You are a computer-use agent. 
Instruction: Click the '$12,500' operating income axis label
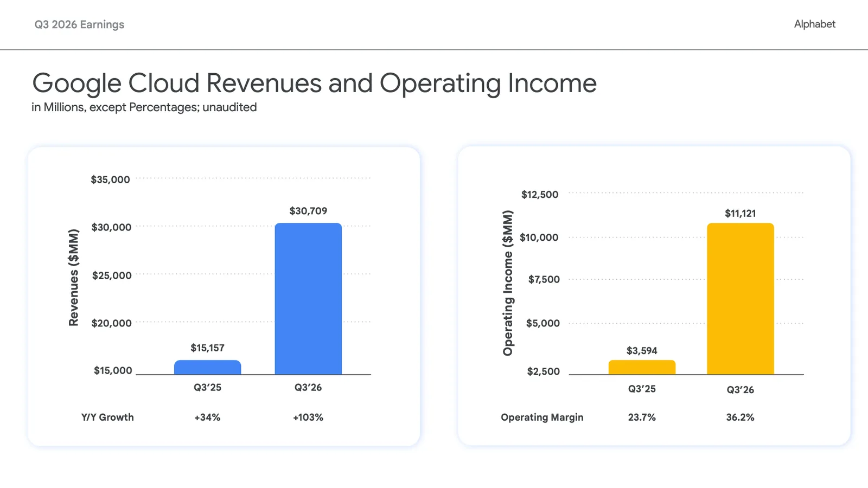540,195
